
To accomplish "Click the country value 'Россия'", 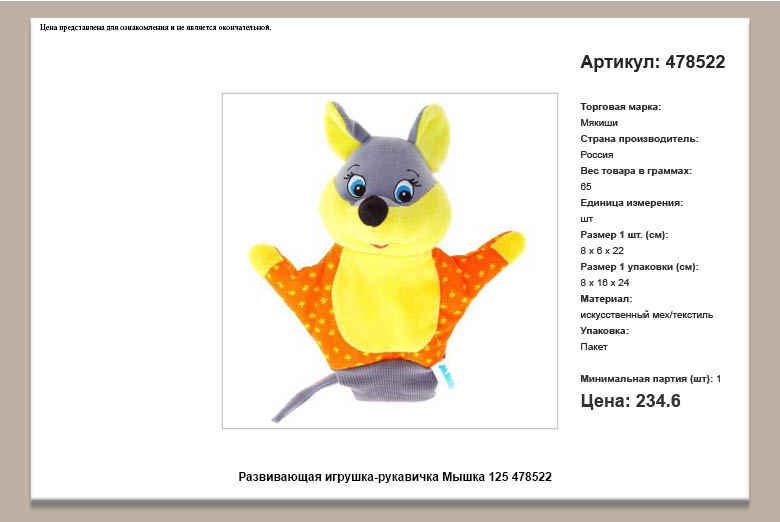I will pyautogui.click(x=596, y=154).
